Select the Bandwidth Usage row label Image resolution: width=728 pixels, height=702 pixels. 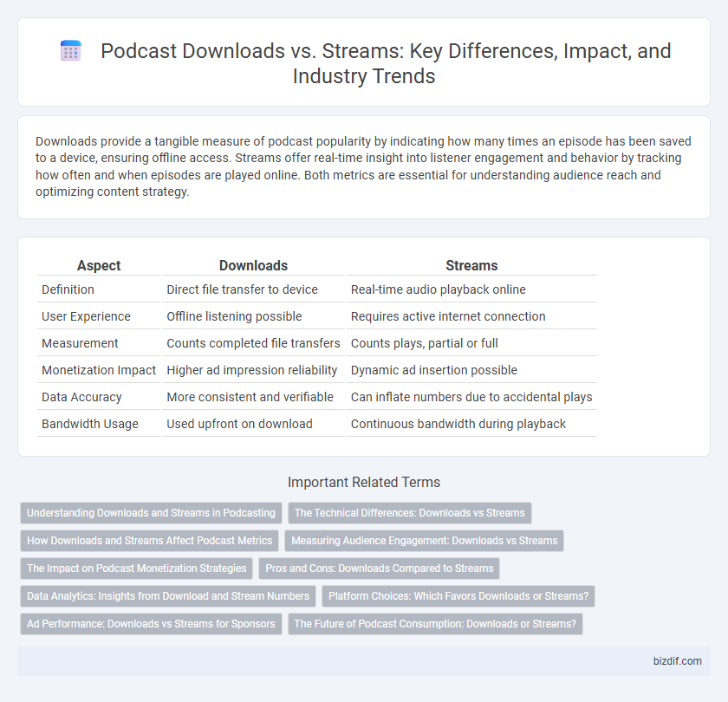89,425
